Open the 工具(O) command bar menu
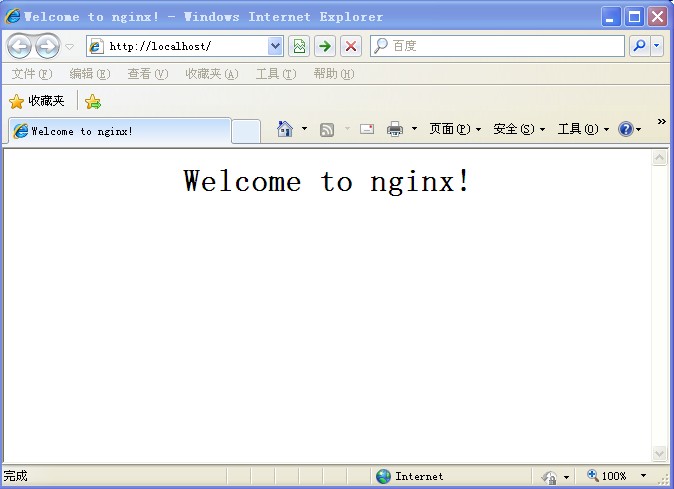674x489 pixels. click(583, 129)
